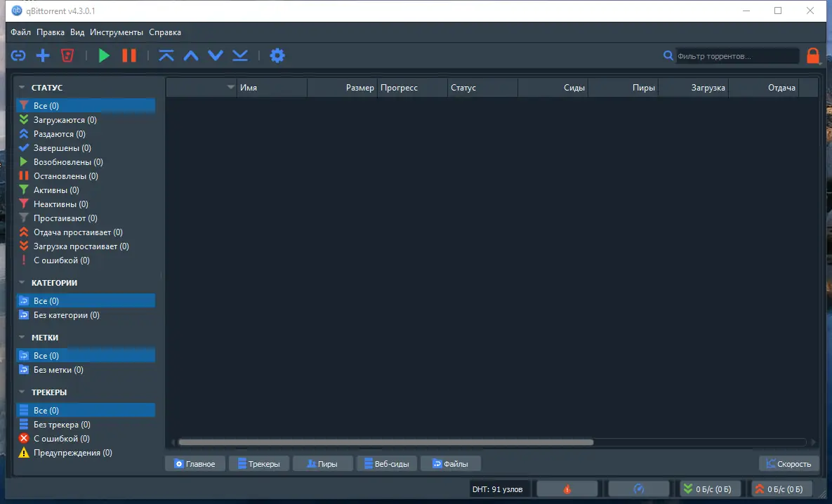This screenshot has height=504, width=832.
Task: Click the sort arrow in first column header
Action: point(230,87)
